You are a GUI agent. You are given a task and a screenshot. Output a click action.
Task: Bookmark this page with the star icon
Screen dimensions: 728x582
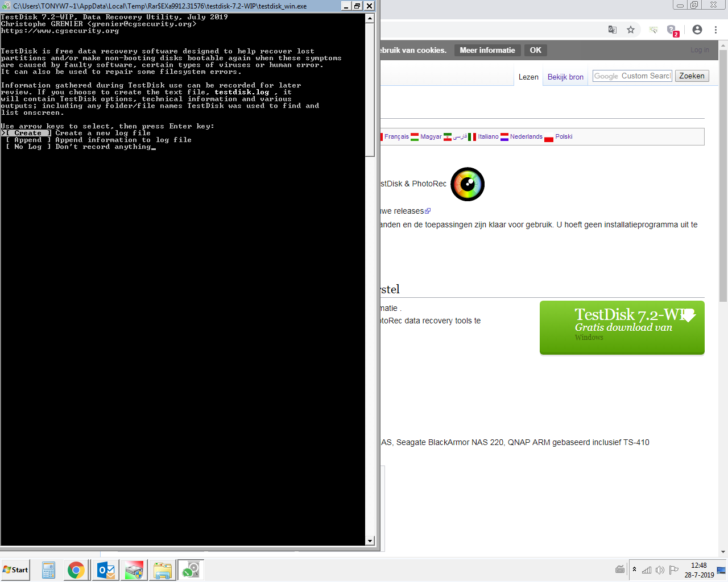coord(631,30)
